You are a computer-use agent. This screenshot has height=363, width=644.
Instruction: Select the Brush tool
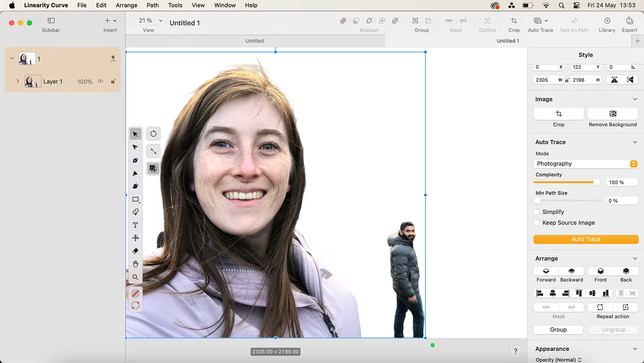135,186
